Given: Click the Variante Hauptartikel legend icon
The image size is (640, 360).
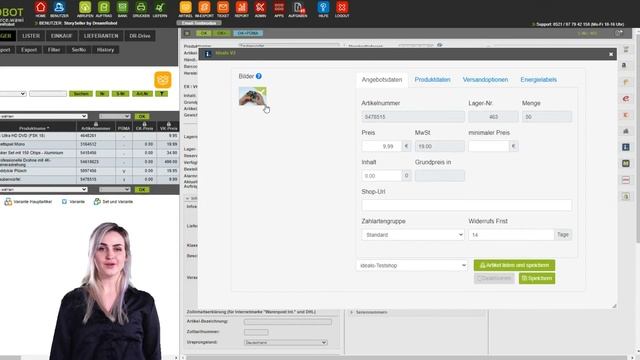Looking at the screenshot, I should (x=8, y=202).
